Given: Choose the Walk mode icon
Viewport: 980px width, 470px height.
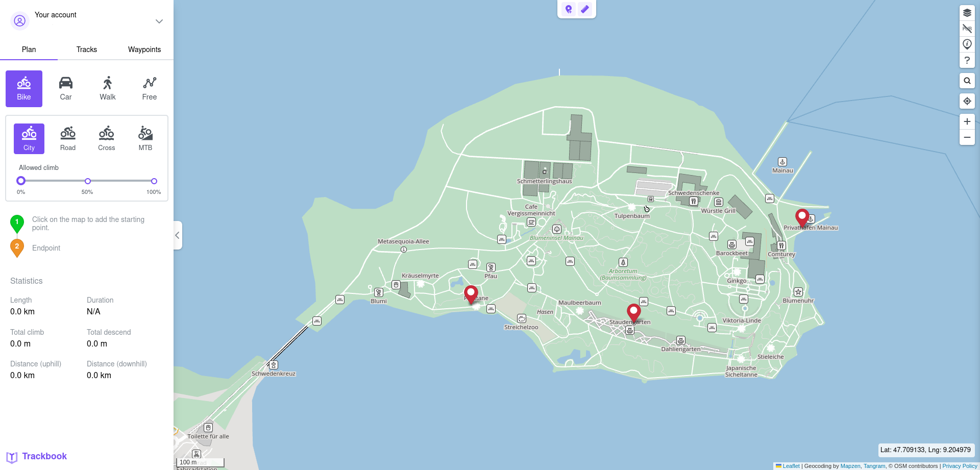Looking at the screenshot, I should (107, 88).
